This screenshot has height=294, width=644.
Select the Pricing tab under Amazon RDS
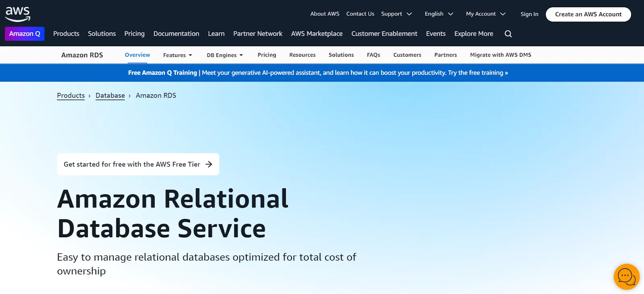[x=267, y=55]
